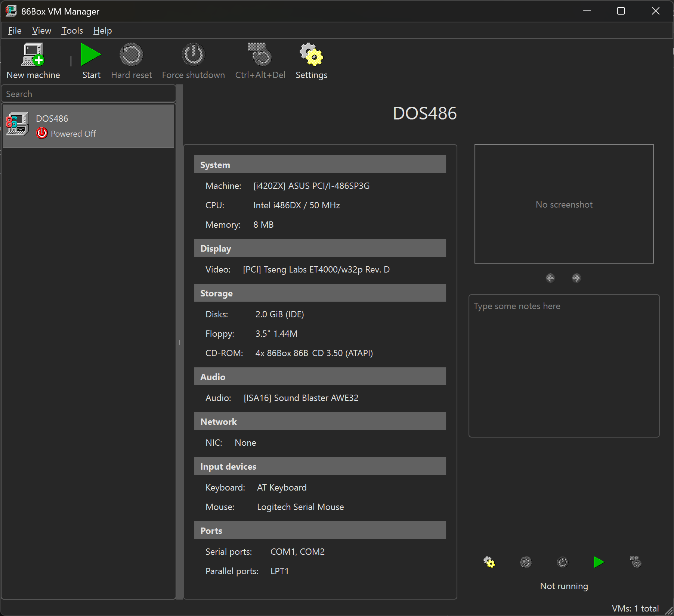Click the No screenshot preview box

pyautogui.click(x=564, y=204)
